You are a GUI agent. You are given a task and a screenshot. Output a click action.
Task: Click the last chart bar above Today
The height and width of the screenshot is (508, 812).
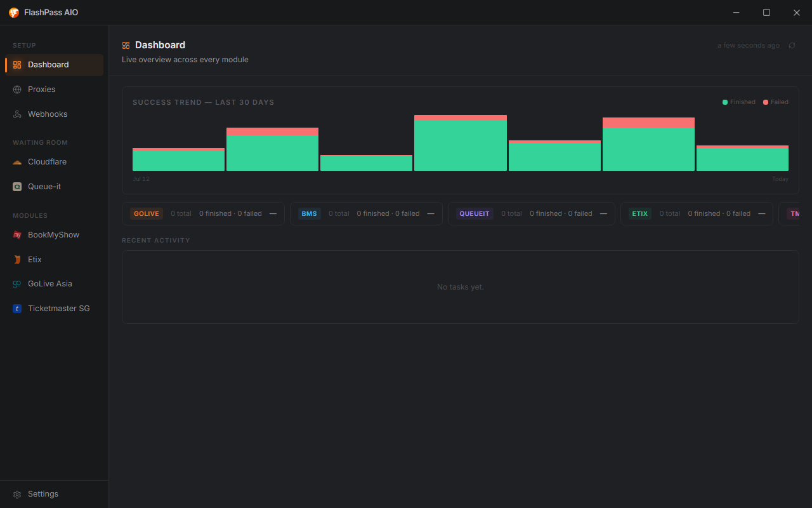pos(742,158)
